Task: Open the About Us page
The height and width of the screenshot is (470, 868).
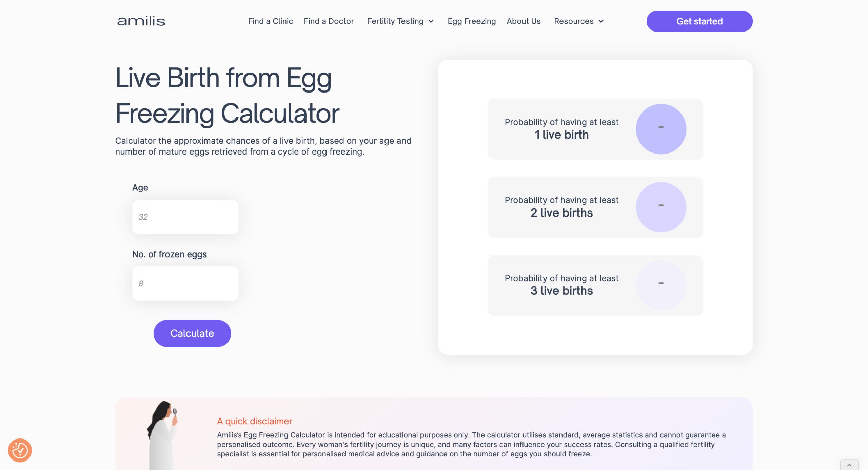Action: pos(524,21)
